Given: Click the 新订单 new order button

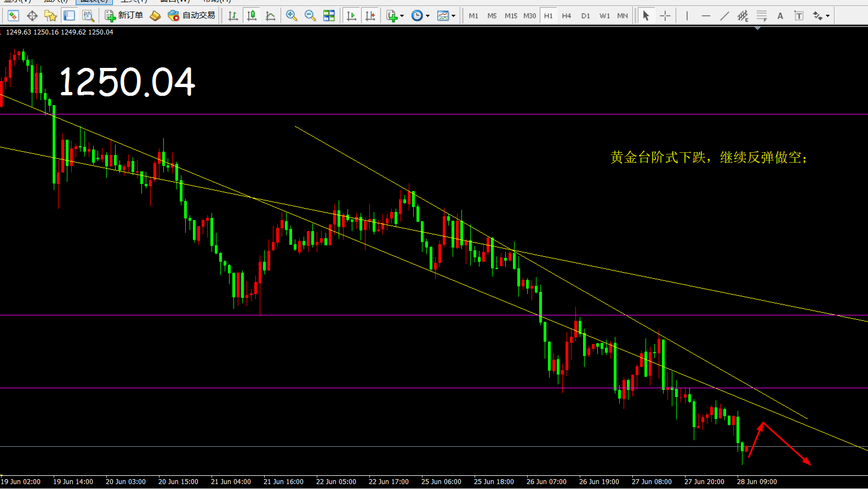Looking at the screenshot, I should (x=124, y=16).
